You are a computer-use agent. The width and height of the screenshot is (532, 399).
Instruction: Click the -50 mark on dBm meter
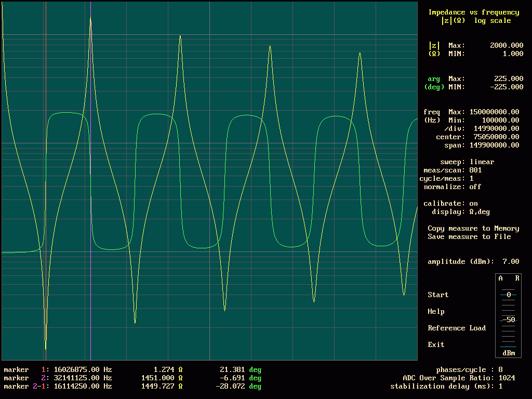click(508, 320)
